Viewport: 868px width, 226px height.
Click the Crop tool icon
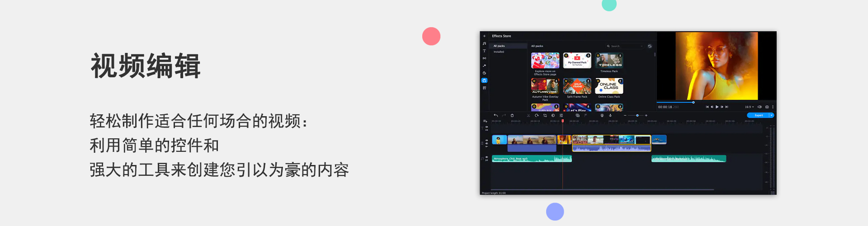[x=545, y=116]
